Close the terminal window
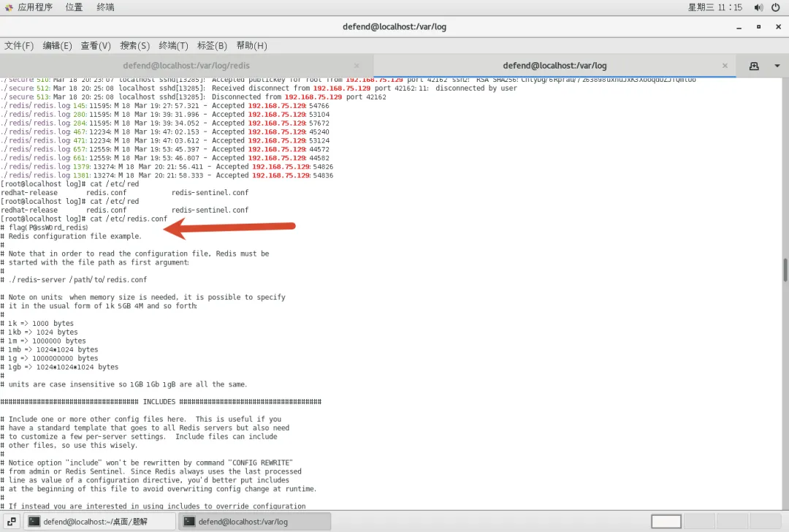The width and height of the screenshot is (789, 532). pyautogui.click(x=778, y=27)
